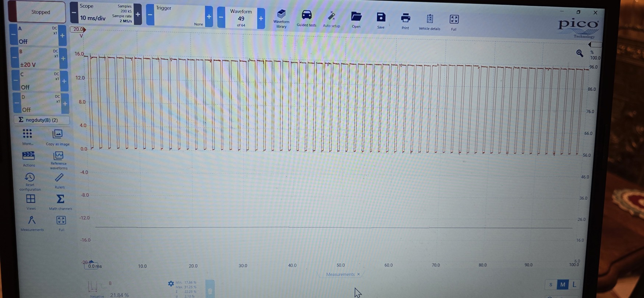The image size is (644, 298).
Task: Increase Channel A range
Action: click(62, 36)
